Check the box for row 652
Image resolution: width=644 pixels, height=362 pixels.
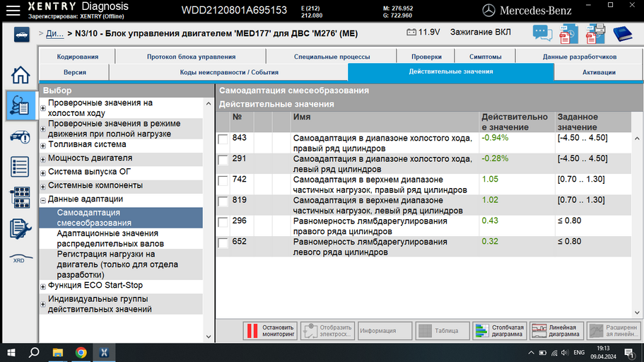coord(223,243)
